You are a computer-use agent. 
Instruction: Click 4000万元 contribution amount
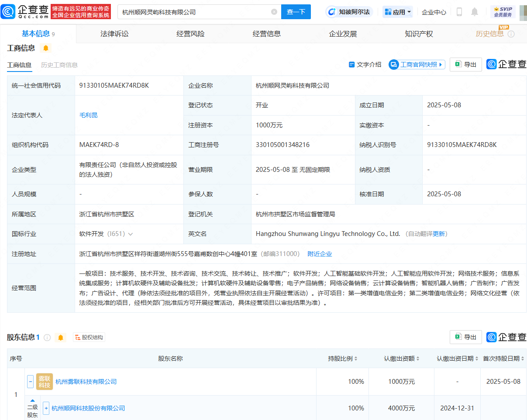[401, 408]
